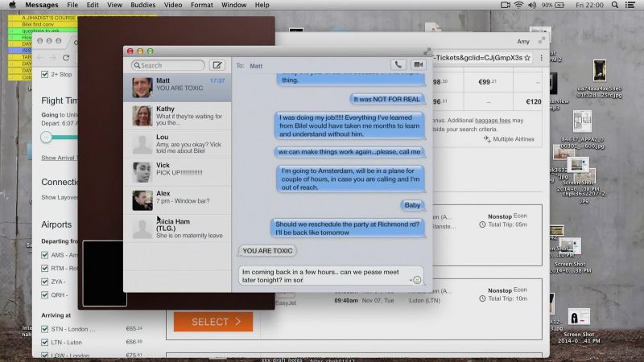The height and width of the screenshot is (362, 644).
Task: Click the browser address bar URL
Action: [x=478, y=58]
